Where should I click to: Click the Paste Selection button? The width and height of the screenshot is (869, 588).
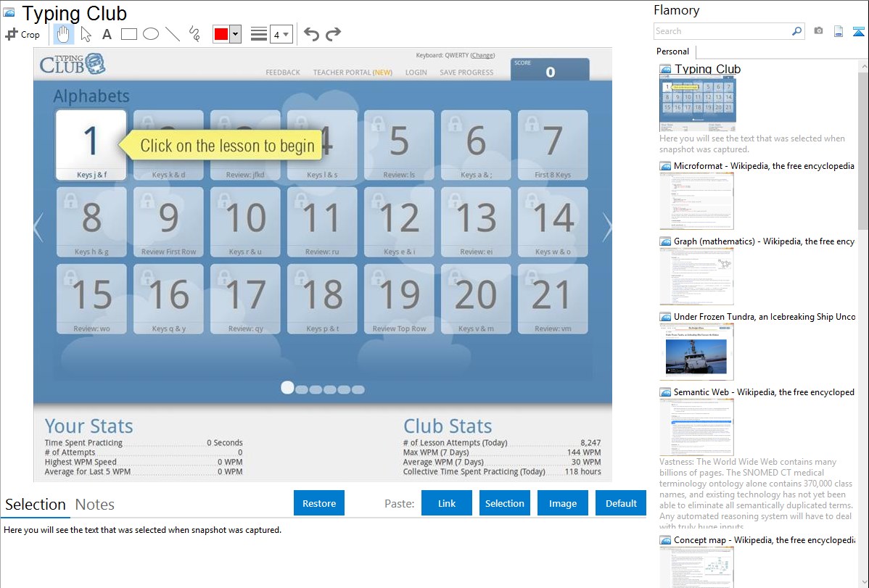(x=504, y=503)
